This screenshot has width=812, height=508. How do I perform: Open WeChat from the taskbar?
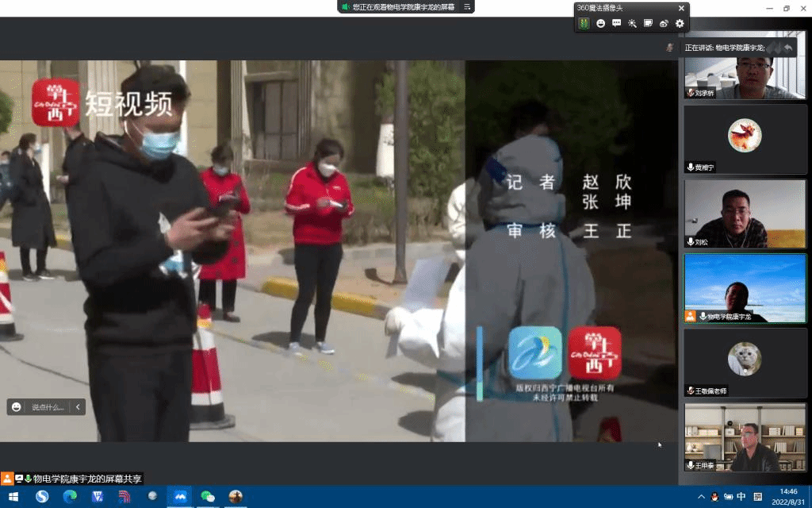pyautogui.click(x=208, y=496)
